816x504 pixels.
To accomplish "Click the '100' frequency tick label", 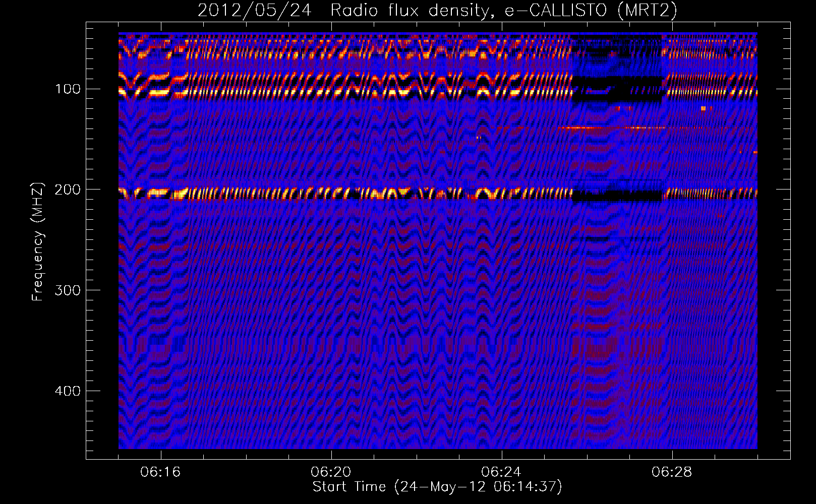I will point(68,89).
